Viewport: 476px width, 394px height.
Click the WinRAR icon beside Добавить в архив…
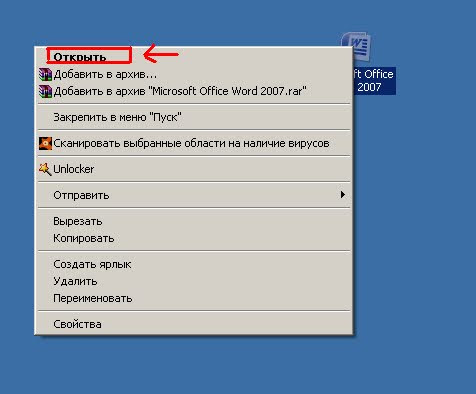tap(45, 74)
